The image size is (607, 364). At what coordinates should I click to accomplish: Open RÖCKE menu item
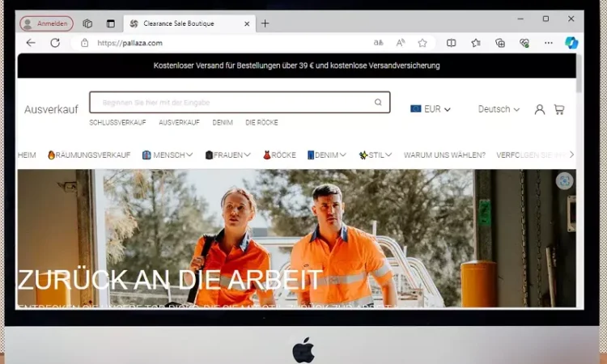[x=279, y=155]
